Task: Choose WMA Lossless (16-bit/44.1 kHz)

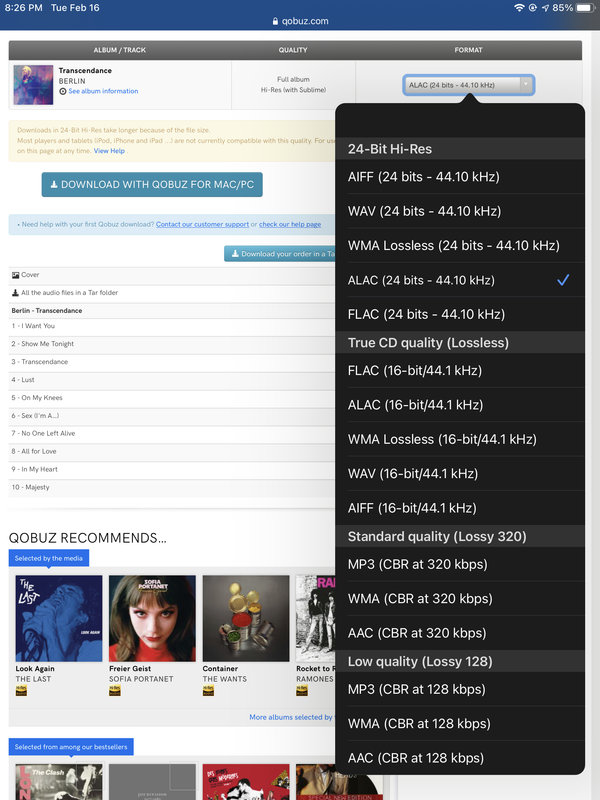Action: click(x=460, y=439)
